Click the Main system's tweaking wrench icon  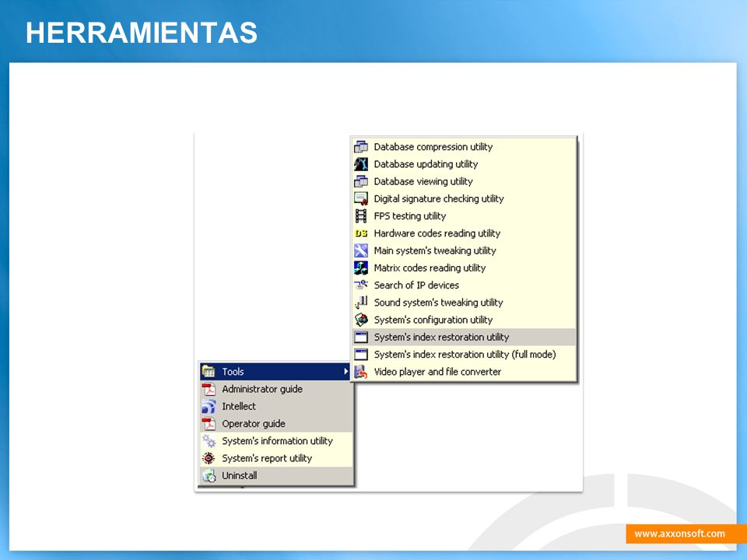361,250
